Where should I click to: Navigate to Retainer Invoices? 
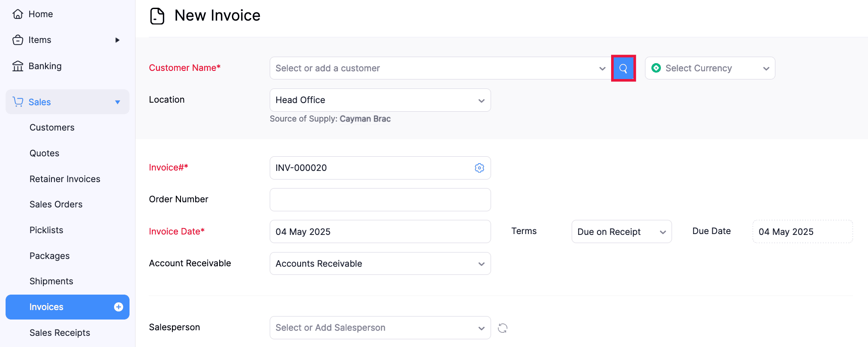tap(65, 179)
